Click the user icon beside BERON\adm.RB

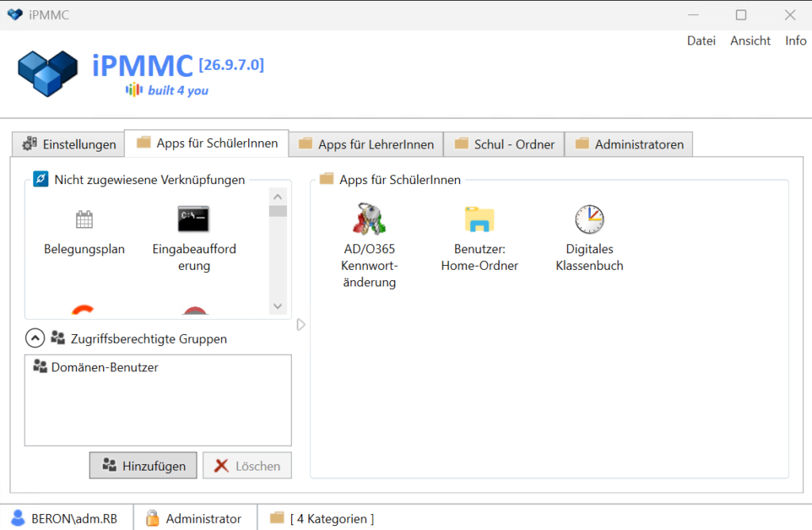(x=18, y=517)
